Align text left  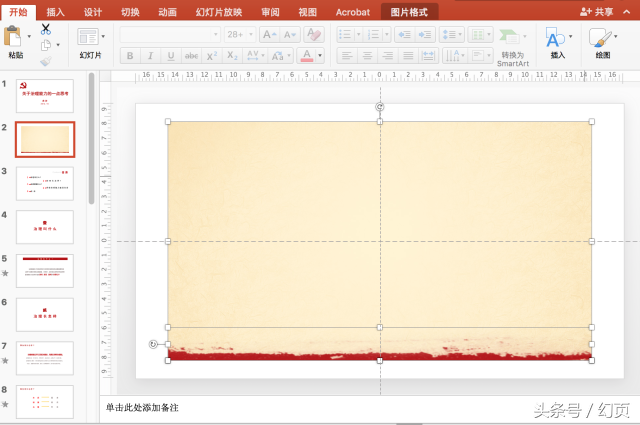pyautogui.click(x=347, y=56)
